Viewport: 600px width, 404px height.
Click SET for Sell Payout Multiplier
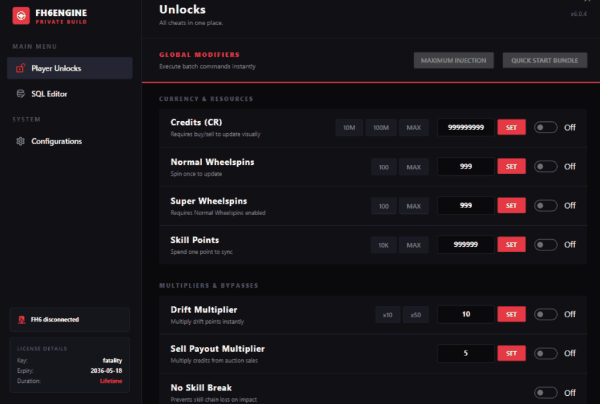click(x=511, y=353)
